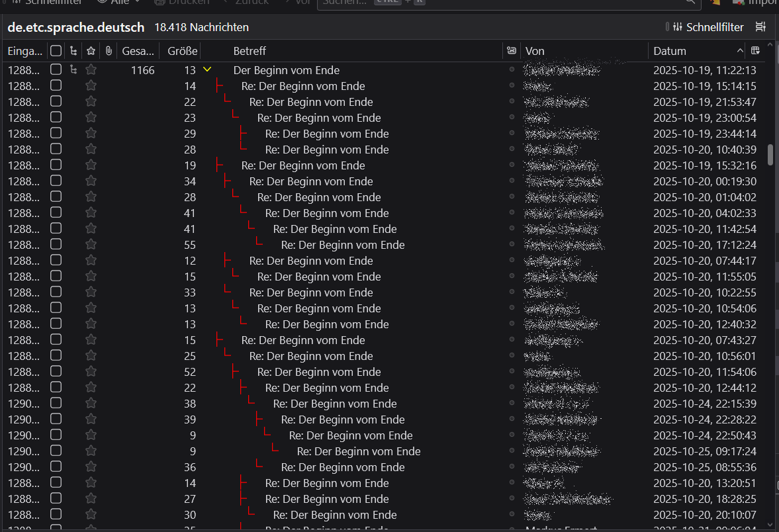Select checkbox of message dated 2025-10-19, 21:53:47
Image resolution: width=779 pixels, height=532 pixels.
[x=56, y=102]
